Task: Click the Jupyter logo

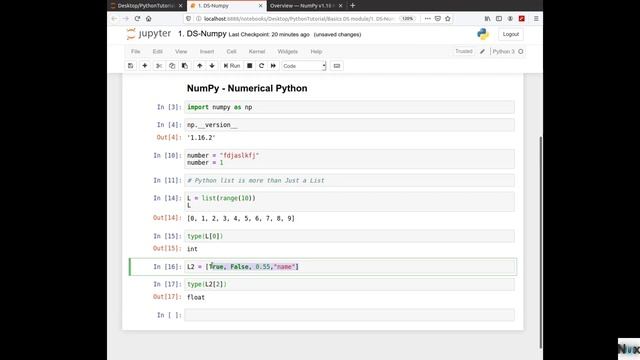Action: 149,34
